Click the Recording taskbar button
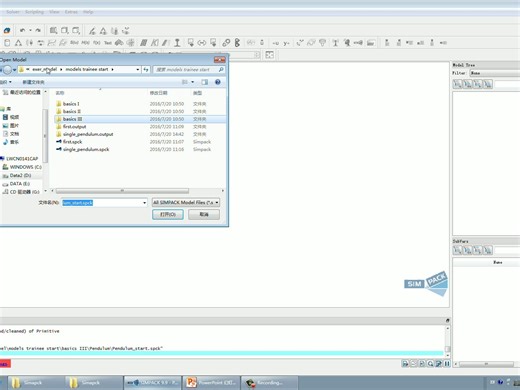The height and width of the screenshot is (390, 520). [x=270, y=383]
